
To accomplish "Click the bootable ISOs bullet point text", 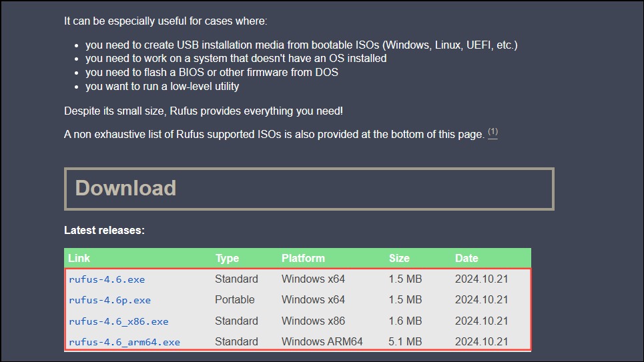I will coord(302,45).
